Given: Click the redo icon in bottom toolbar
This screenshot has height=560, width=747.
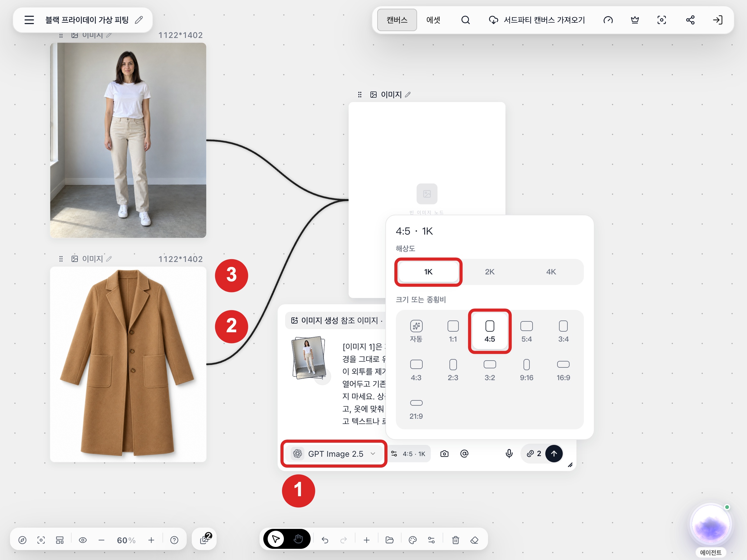Looking at the screenshot, I should click(x=343, y=540).
